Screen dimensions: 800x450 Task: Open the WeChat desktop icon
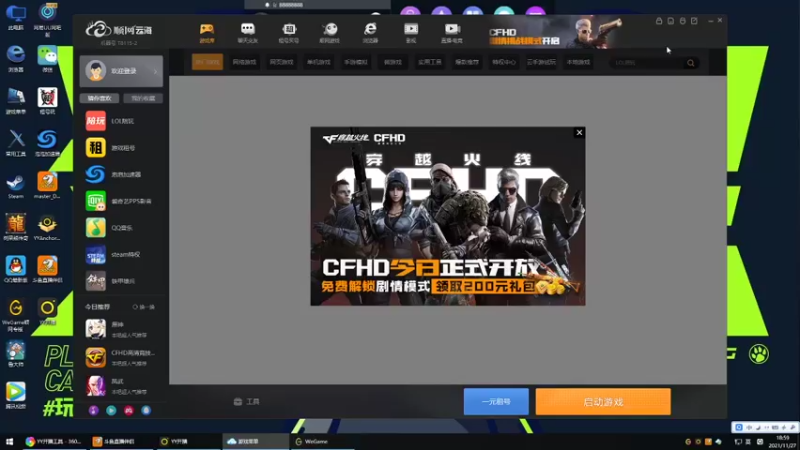coord(47,60)
